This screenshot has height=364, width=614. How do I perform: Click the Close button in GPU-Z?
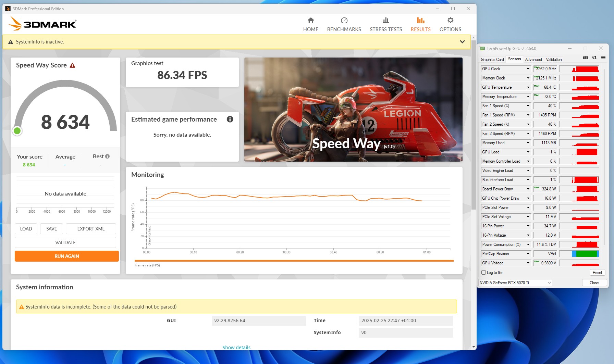tap(594, 283)
